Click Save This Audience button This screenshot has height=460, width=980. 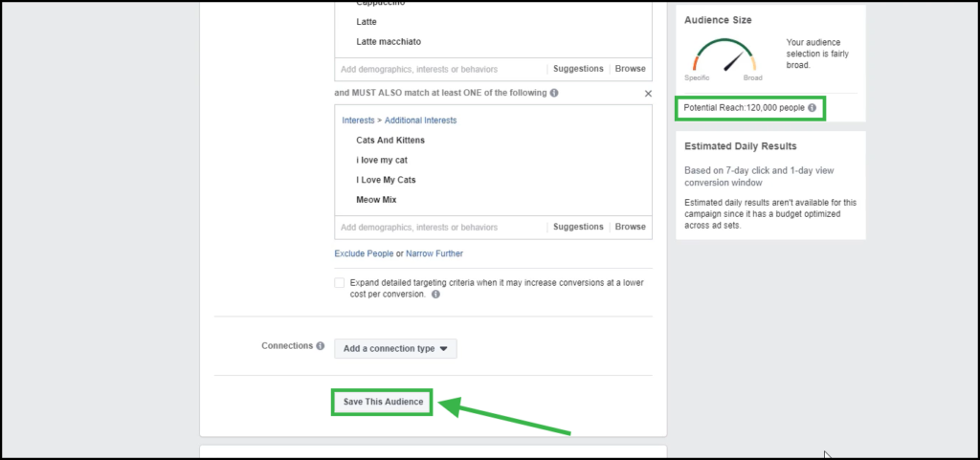pos(383,402)
